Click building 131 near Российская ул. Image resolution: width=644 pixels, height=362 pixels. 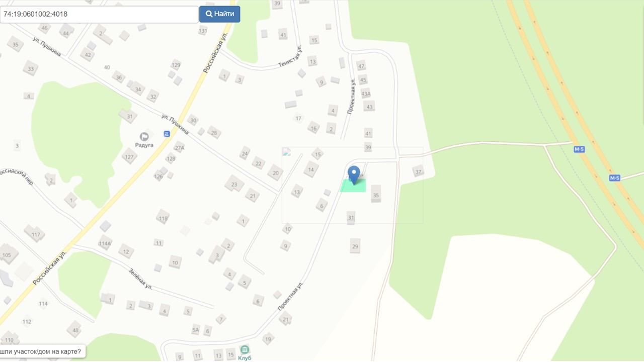pyautogui.click(x=203, y=31)
